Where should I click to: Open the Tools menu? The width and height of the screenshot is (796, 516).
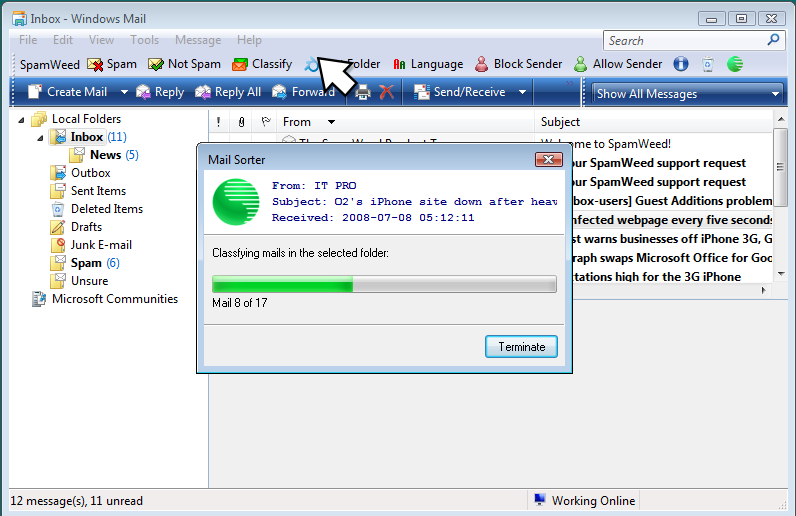tap(144, 40)
